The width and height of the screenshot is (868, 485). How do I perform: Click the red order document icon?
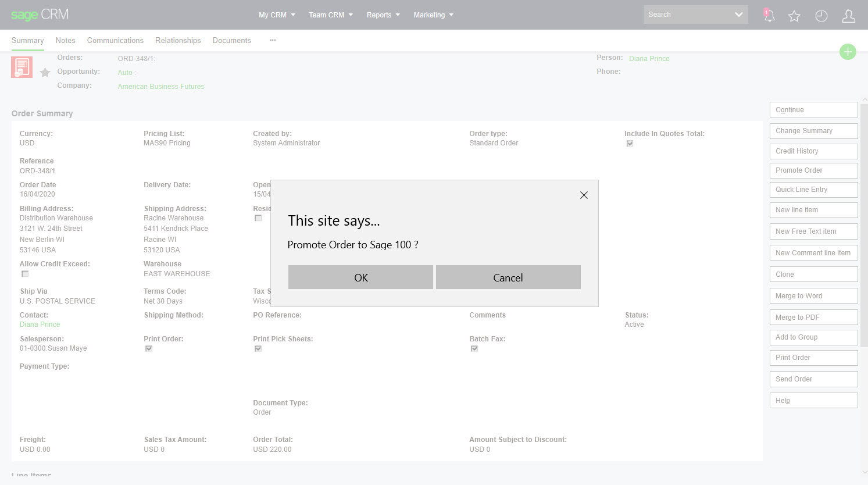tap(22, 67)
